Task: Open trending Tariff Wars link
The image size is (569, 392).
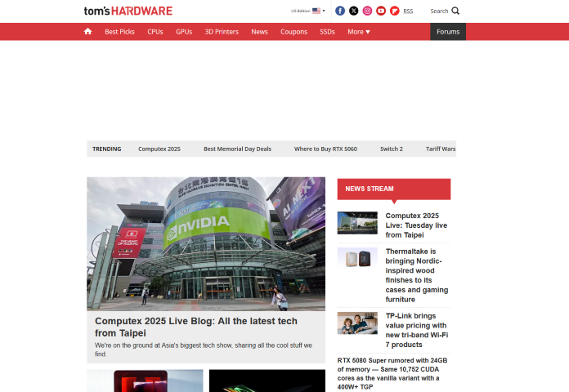Action: click(441, 149)
